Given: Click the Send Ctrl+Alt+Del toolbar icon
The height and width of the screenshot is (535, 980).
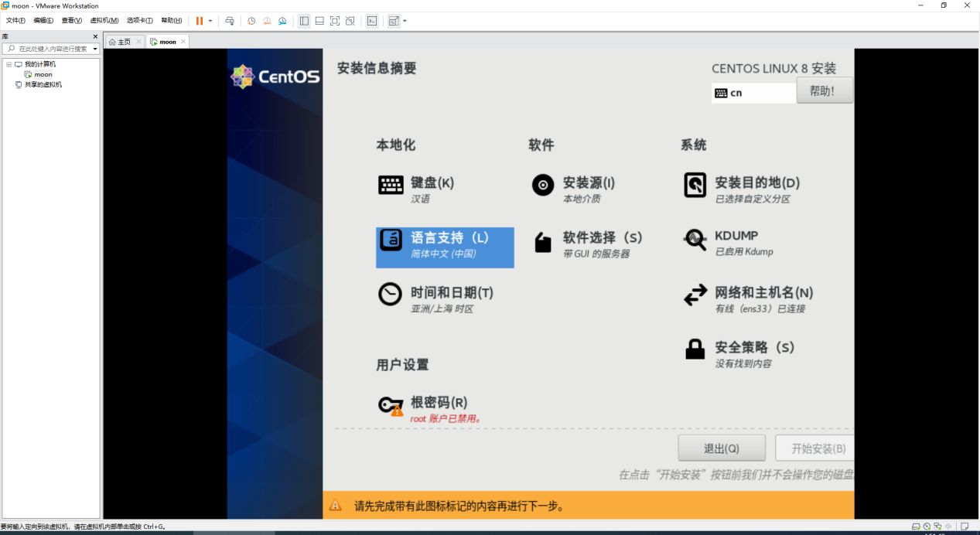Looking at the screenshot, I should coord(230,21).
